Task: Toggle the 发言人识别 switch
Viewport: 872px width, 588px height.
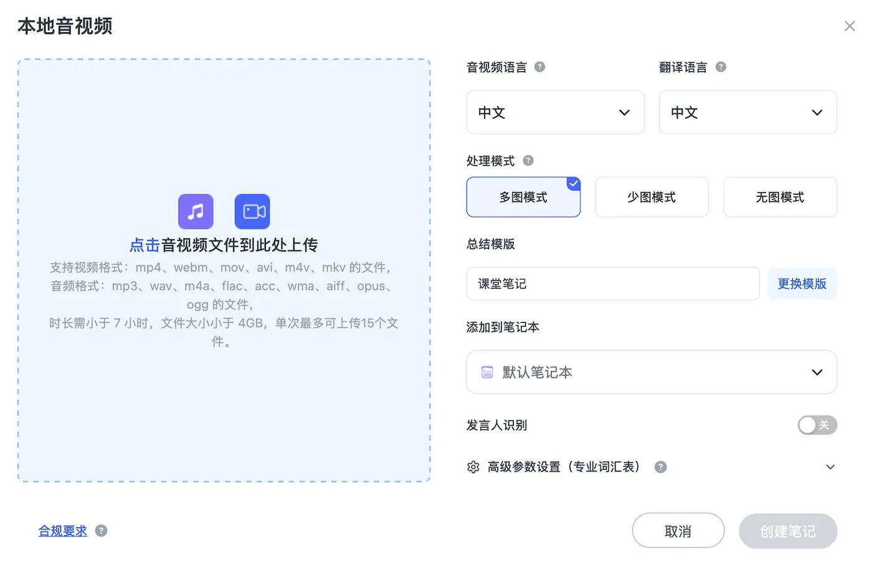Action: pyautogui.click(x=817, y=425)
